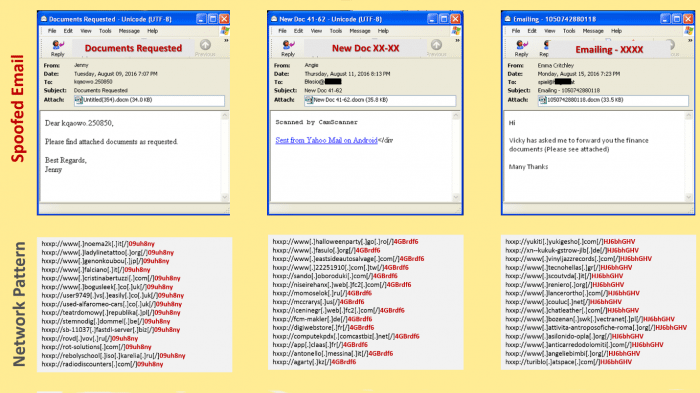
Task: Click first Reply icon in Emailing window
Action: pyautogui.click(x=521, y=45)
